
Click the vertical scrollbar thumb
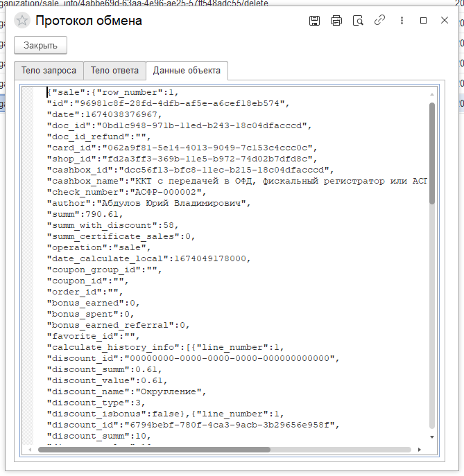[x=432, y=153]
